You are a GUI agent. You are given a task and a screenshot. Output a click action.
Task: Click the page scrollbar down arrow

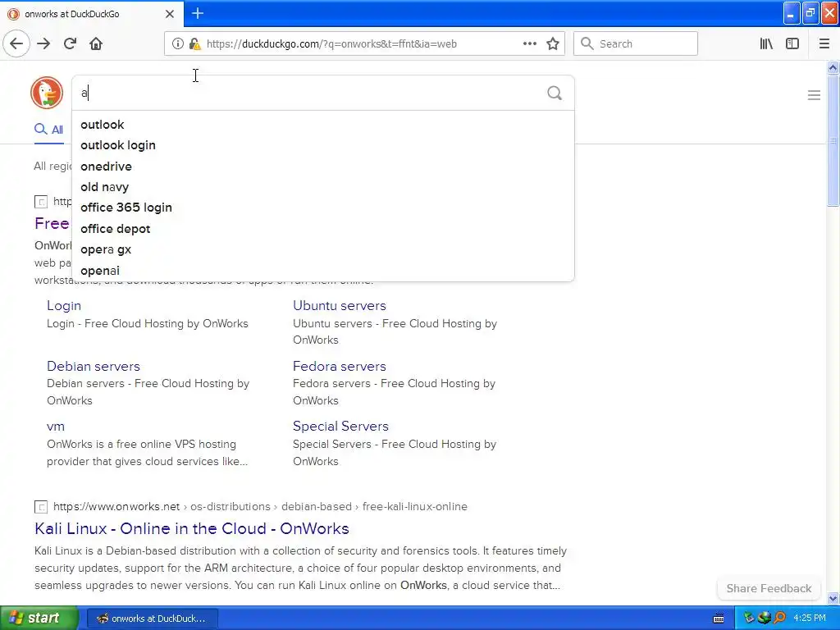click(833, 598)
